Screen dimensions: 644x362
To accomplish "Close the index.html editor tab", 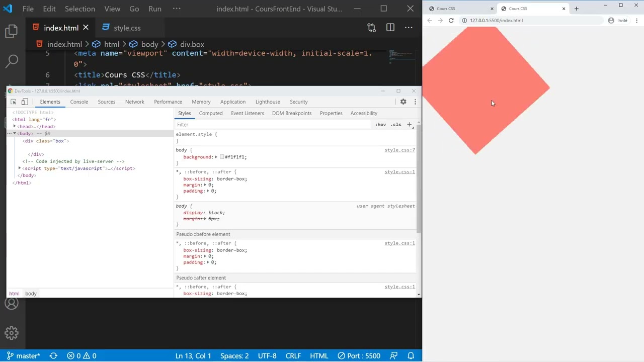I will coord(86,28).
